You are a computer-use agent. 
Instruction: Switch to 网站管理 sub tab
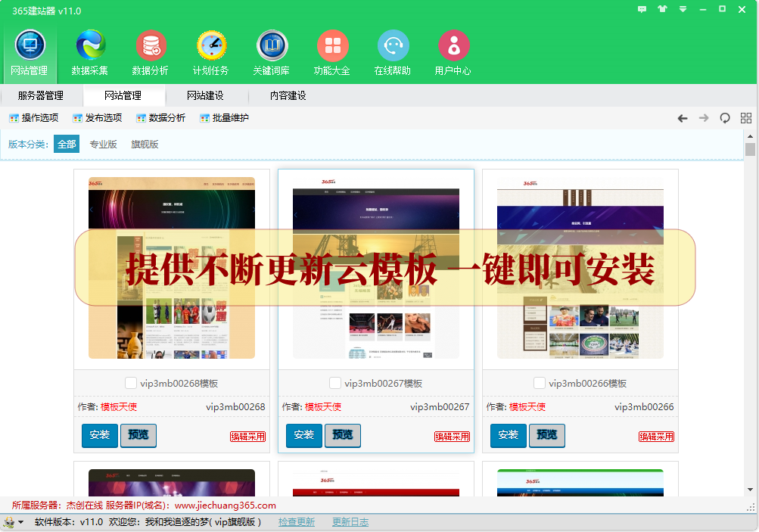tap(123, 96)
